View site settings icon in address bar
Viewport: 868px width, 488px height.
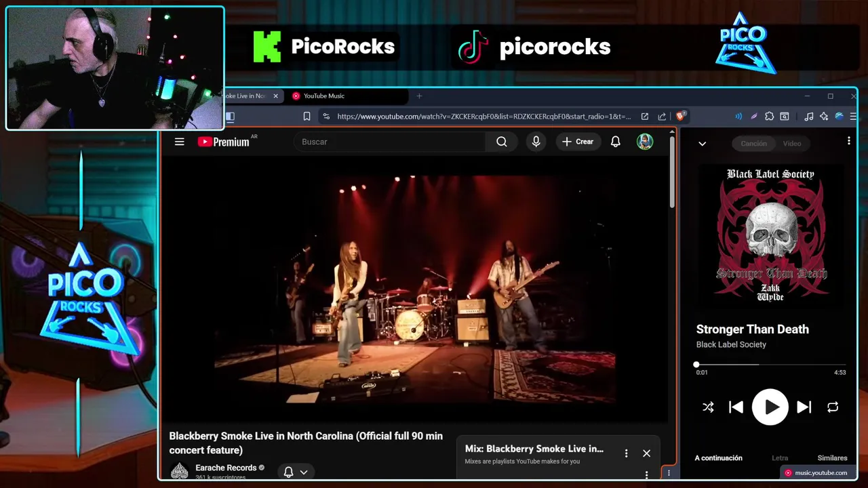coord(326,117)
